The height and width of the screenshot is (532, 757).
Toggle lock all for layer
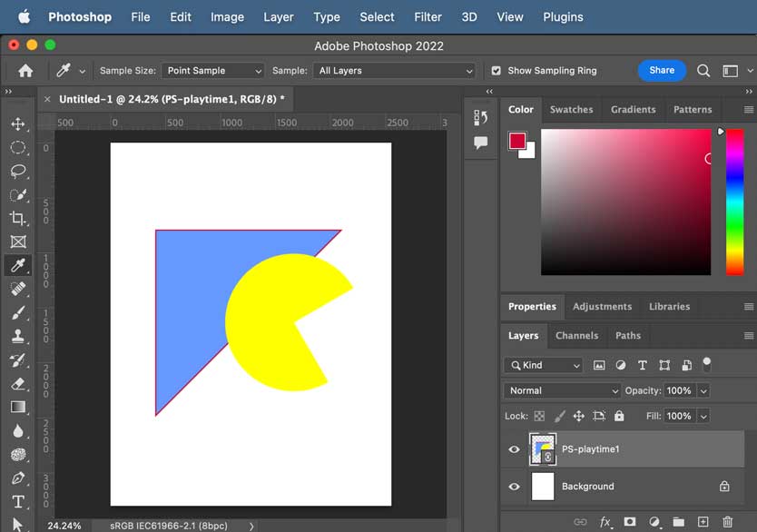(x=619, y=416)
